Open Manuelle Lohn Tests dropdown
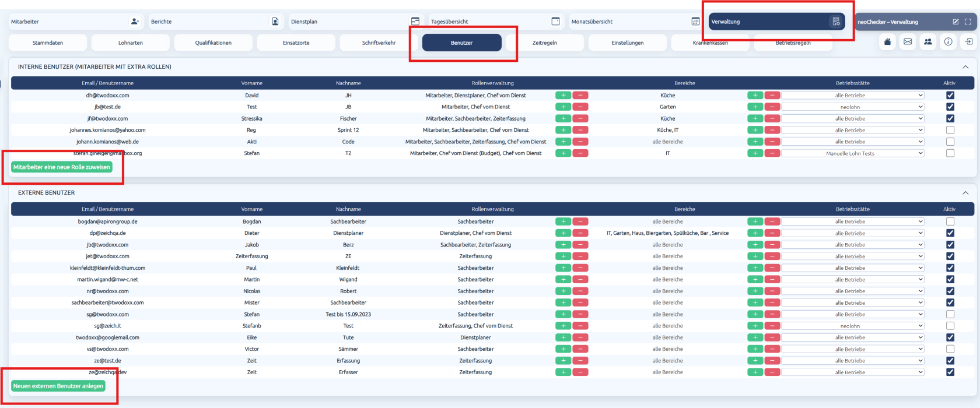This screenshot has height=408, width=980. point(853,153)
